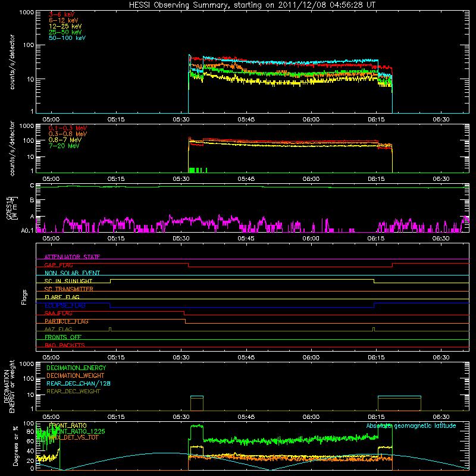Select the ECLIPSE_FLAG label
This screenshot has height=476, width=476.
(x=65, y=305)
